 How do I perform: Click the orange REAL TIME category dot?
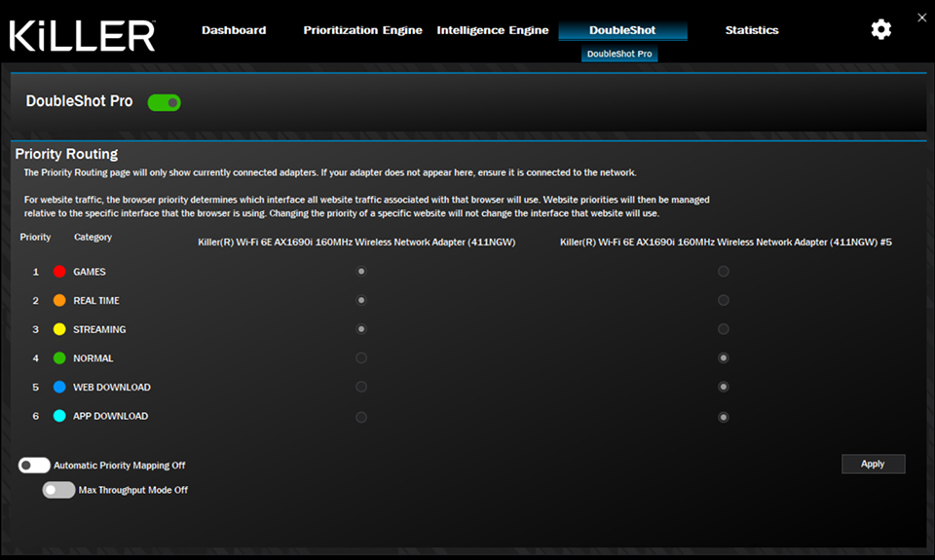coord(59,300)
